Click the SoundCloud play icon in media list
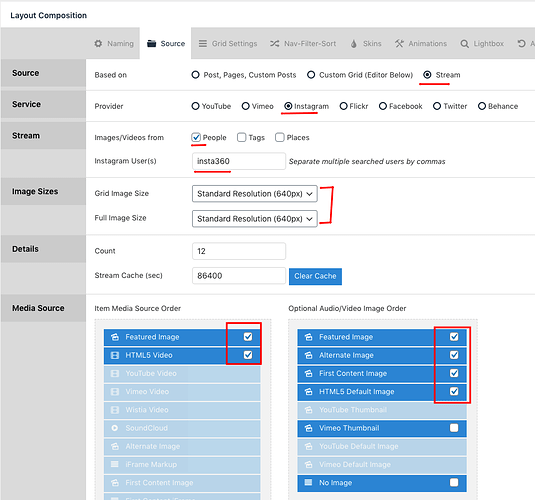535x500 pixels. point(115,428)
